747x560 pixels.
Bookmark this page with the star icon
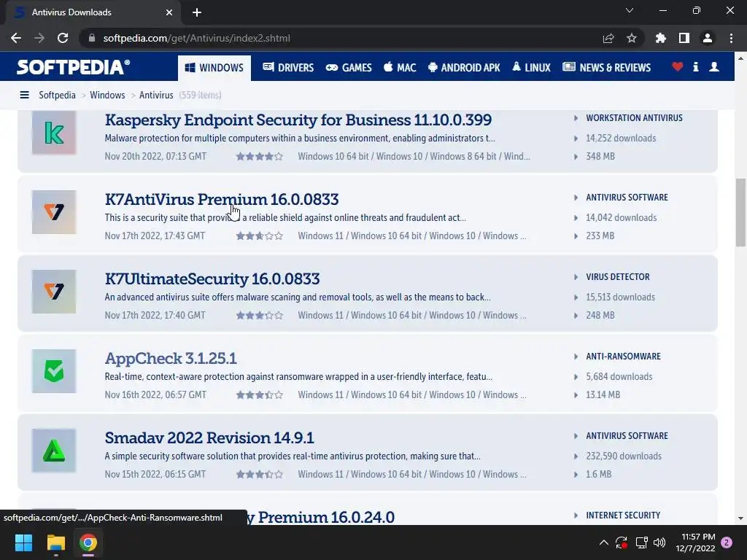pyautogui.click(x=632, y=38)
